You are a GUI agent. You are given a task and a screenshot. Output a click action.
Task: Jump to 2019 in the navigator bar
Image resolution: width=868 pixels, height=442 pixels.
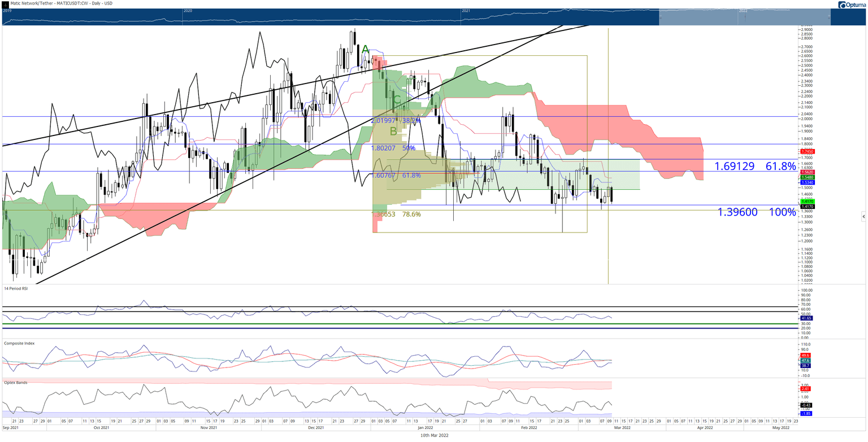click(x=7, y=11)
